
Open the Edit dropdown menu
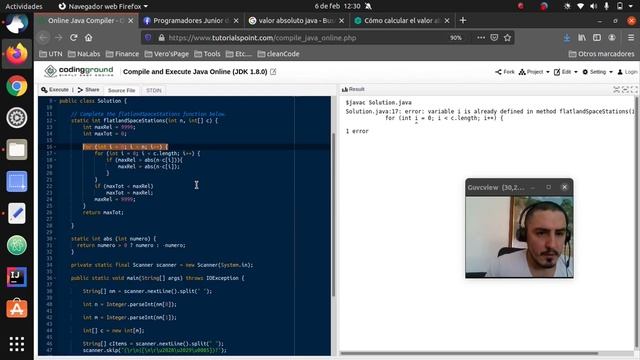[x=565, y=72]
